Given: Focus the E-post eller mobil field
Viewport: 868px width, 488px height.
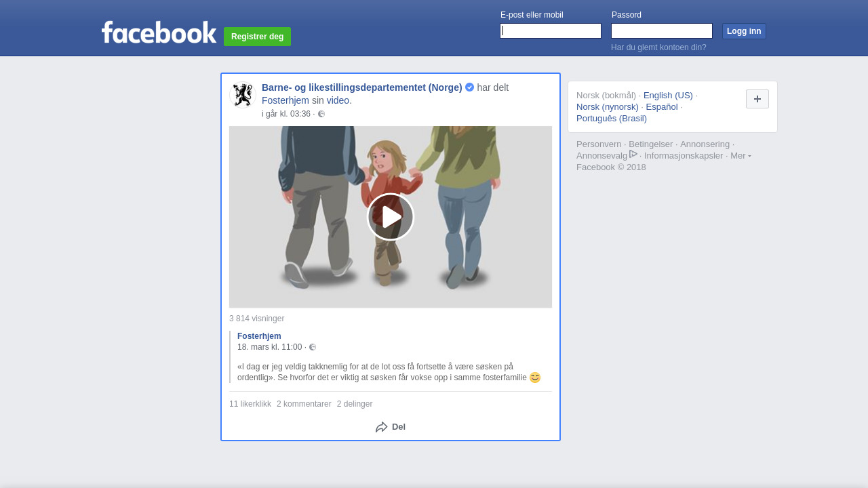Looking at the screenshot, I should coord(550,31).
